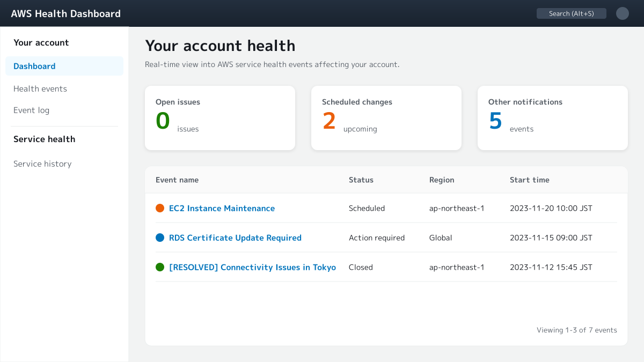644x362 pixels.
Task: Open the Dashboard sidebar item
Action: point(64,66)
